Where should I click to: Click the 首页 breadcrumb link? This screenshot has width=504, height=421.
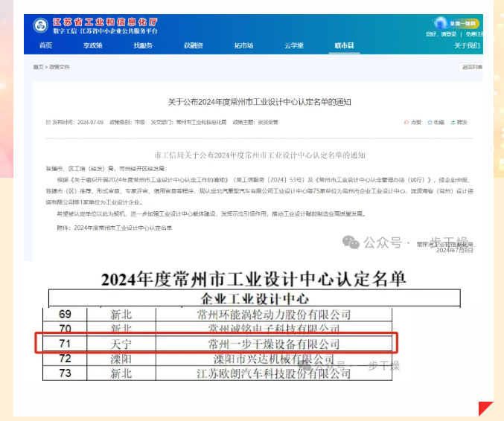[37, 67]
